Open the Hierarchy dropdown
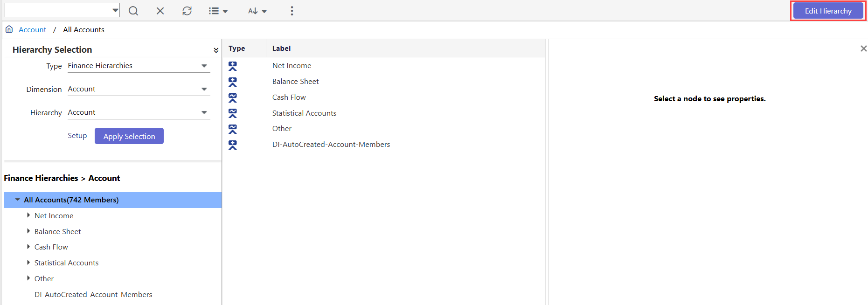 pos(204,112)
